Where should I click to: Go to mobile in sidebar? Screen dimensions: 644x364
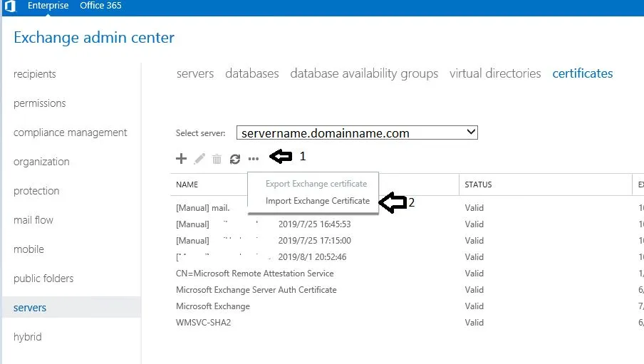pyautogui.click(x=28, y=249)
